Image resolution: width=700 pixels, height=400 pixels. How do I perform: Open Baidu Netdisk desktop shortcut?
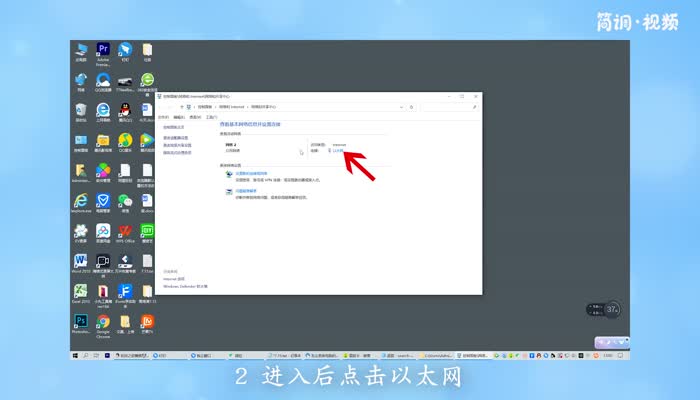pyautogui.click(x=103, y=233)
